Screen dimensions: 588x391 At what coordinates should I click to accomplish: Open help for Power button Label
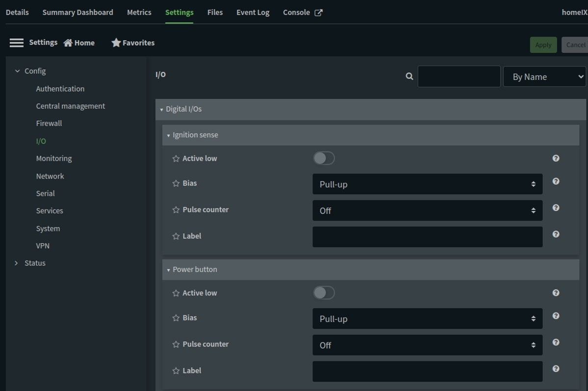[556, 369]
